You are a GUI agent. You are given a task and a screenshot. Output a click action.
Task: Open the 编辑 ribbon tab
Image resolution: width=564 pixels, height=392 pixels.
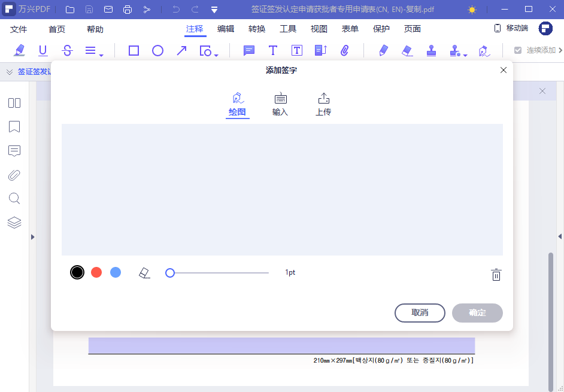click(225, 28)
